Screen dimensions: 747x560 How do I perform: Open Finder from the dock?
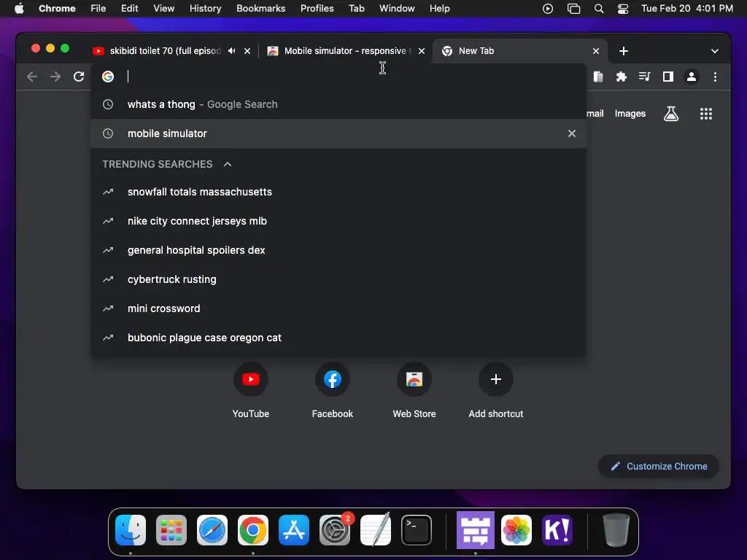(131, 530)
